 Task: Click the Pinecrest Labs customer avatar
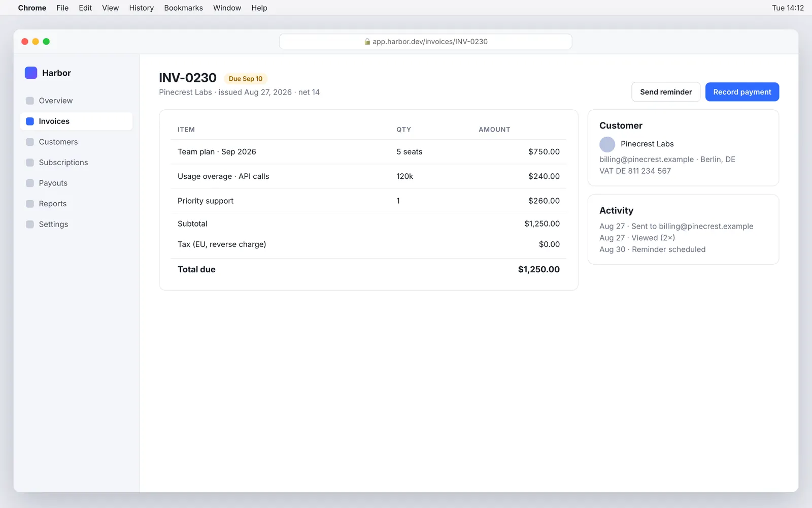pyautogui.click(x=607, y=144)
